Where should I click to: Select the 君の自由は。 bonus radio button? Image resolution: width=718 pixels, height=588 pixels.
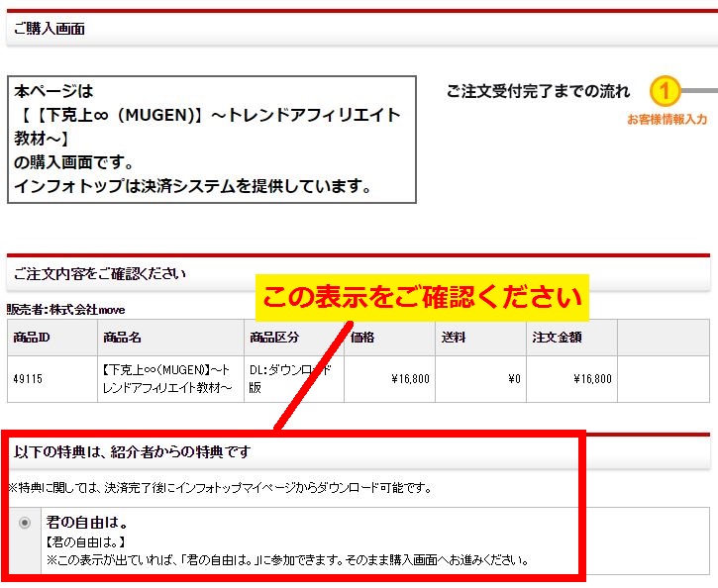tap(25, 523)
